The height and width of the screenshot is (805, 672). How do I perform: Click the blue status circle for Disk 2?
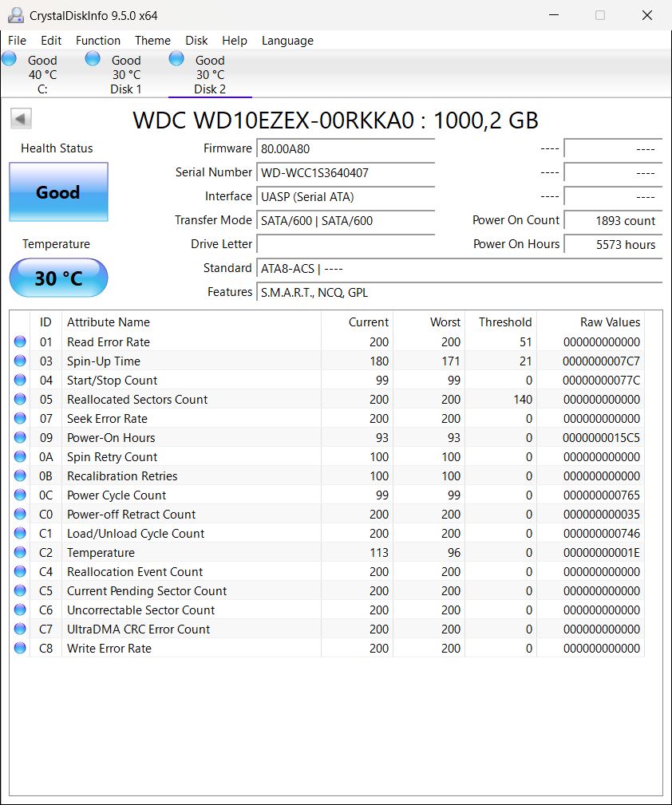(x=176, y=57)
